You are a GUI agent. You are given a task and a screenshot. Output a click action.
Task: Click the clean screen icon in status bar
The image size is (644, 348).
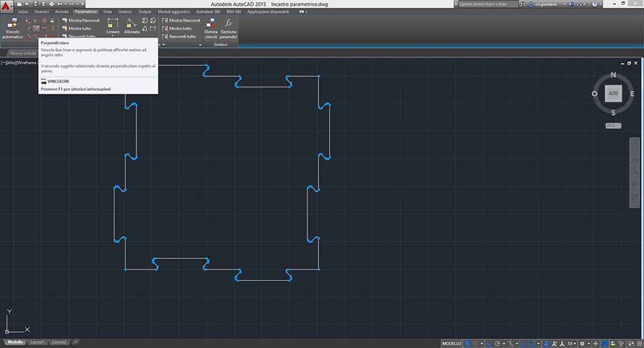pos(631,344)
